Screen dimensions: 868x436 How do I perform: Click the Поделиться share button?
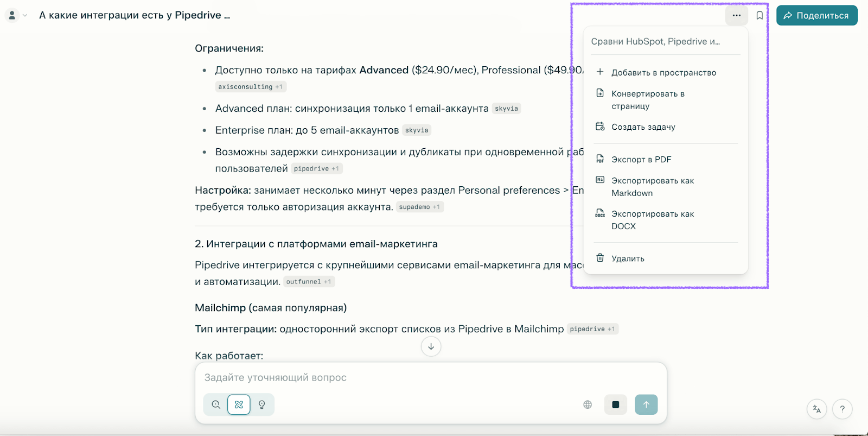[816, 15]
